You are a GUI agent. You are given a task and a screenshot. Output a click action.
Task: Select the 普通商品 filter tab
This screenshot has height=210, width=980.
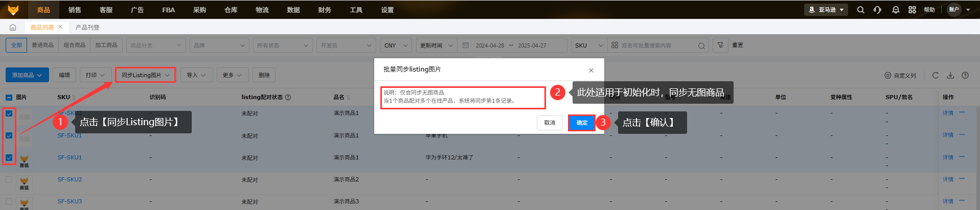42,45
